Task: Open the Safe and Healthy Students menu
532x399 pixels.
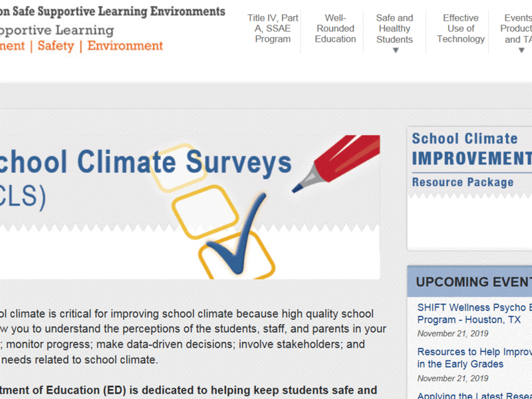Action: [394, 29]
